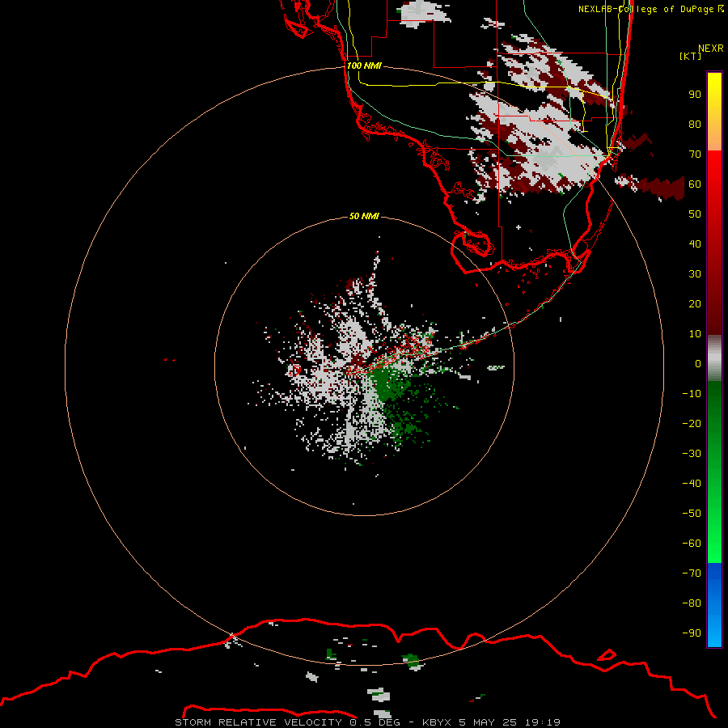Select the "60" value on the velocity scale

point(695,184)
